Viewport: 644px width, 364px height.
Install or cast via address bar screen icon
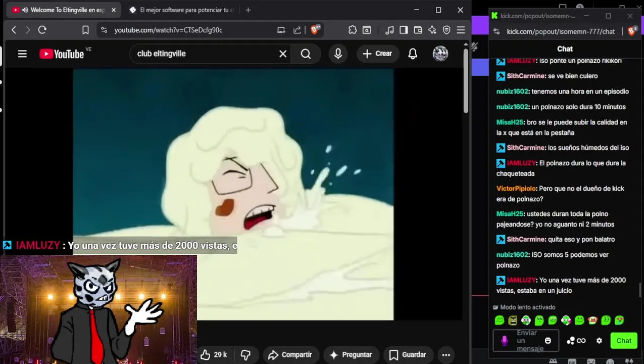coord(281,30)
